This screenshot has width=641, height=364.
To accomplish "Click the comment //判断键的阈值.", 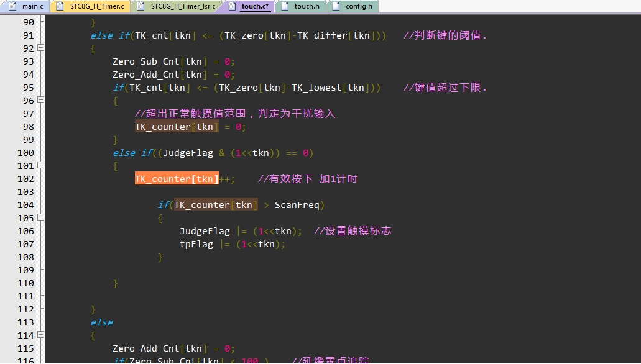I will pyautogui.click(x=445, y=35).
